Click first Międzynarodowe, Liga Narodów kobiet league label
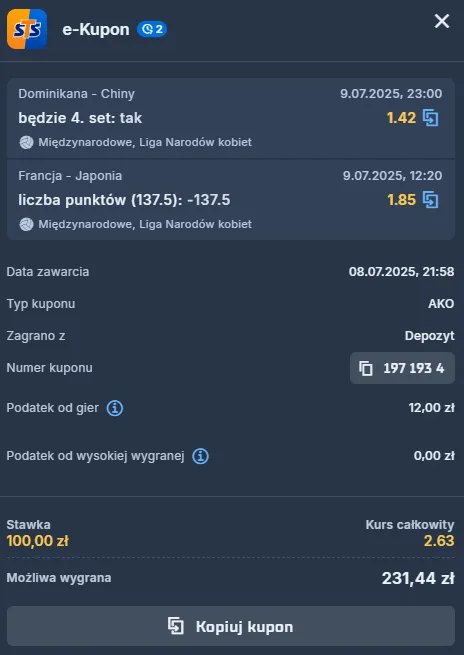The width and height of the screenshot is (464, 655). point(145,142)
